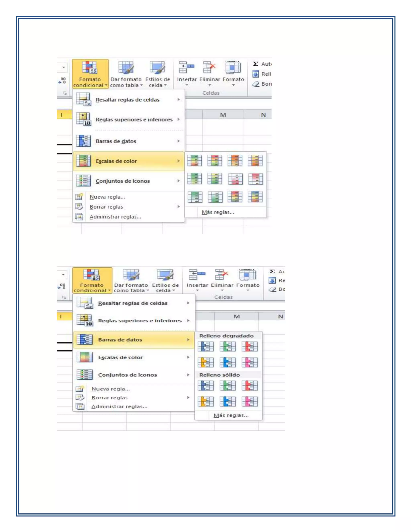The height and width of the screenshot is (532, 411).
Task: Click the Insertar cells icon in top ribbon
Action: (186, 67)
